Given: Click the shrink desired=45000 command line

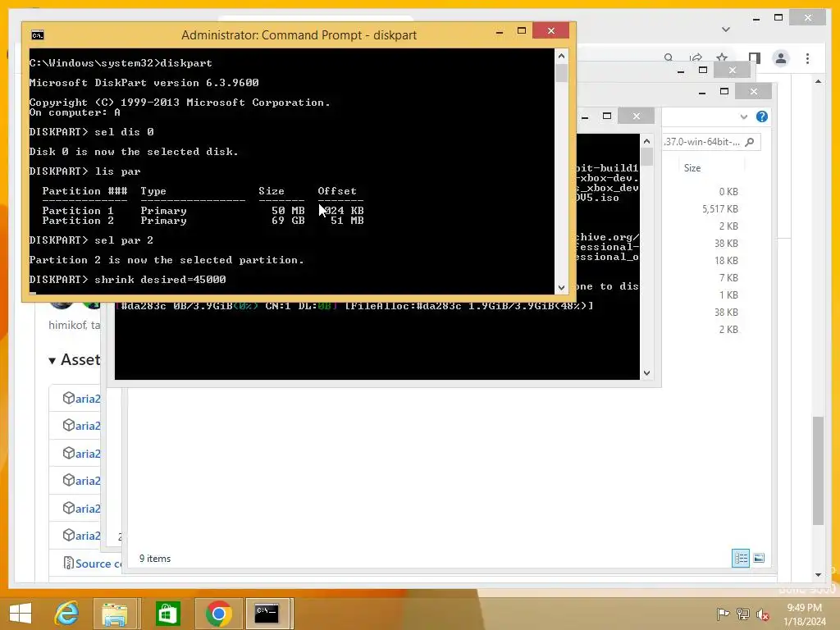Looking at the screenshot, I should [127, 280].
